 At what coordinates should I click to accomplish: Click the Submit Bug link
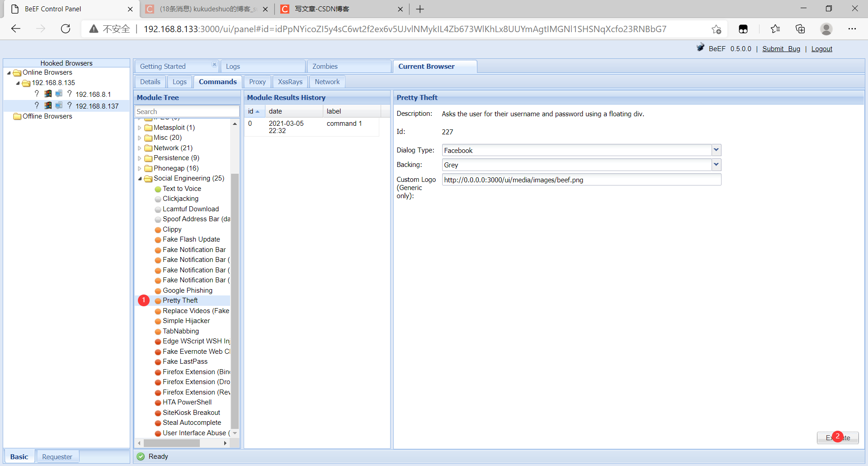tap(781, 49)
